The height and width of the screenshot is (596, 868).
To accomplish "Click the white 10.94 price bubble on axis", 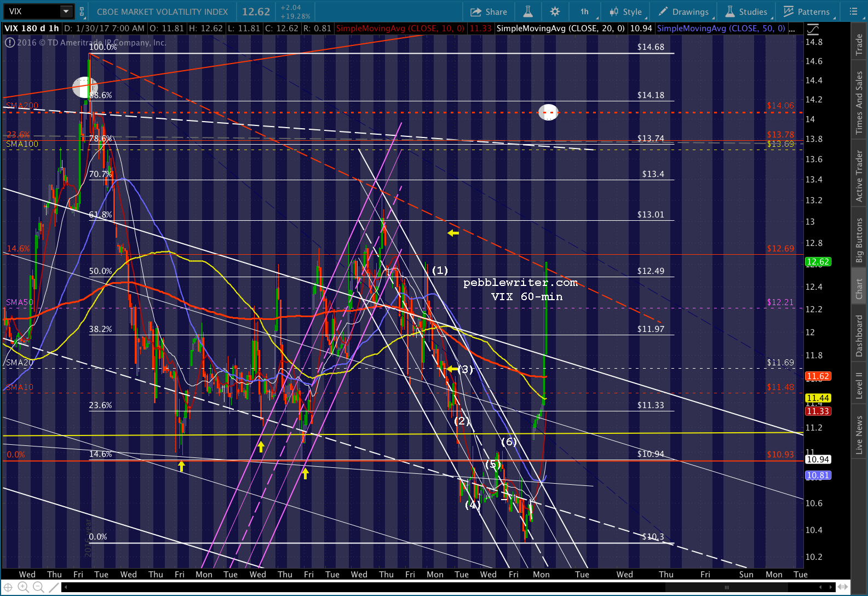I will click(818, 460).
